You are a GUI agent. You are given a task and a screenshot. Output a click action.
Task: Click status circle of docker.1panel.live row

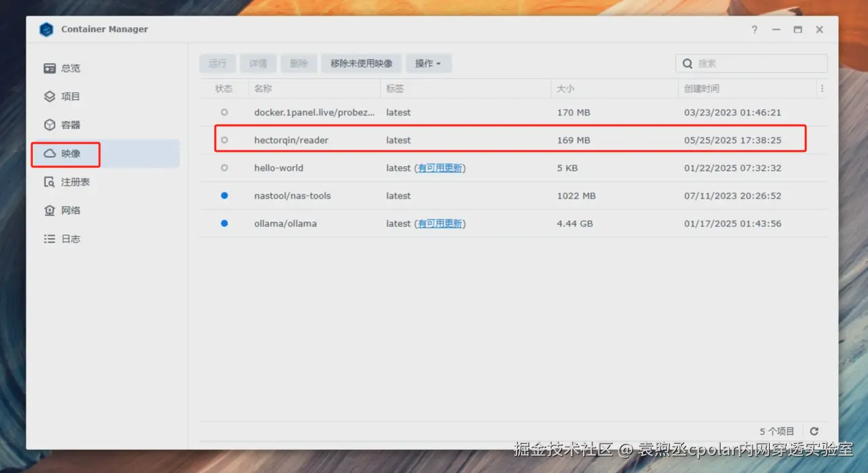(x=224, y=112)
